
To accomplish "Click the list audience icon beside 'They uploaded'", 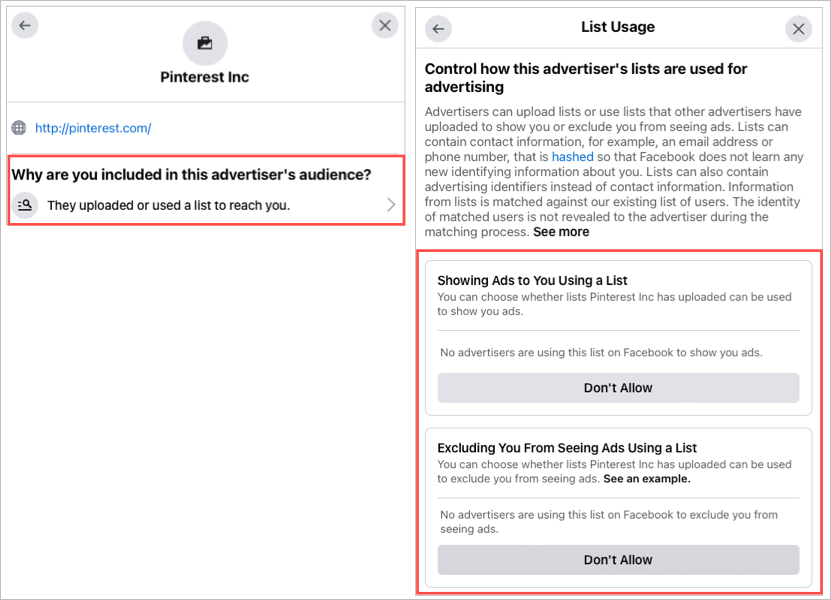I will pyautogui.click(x=26, y=205).
